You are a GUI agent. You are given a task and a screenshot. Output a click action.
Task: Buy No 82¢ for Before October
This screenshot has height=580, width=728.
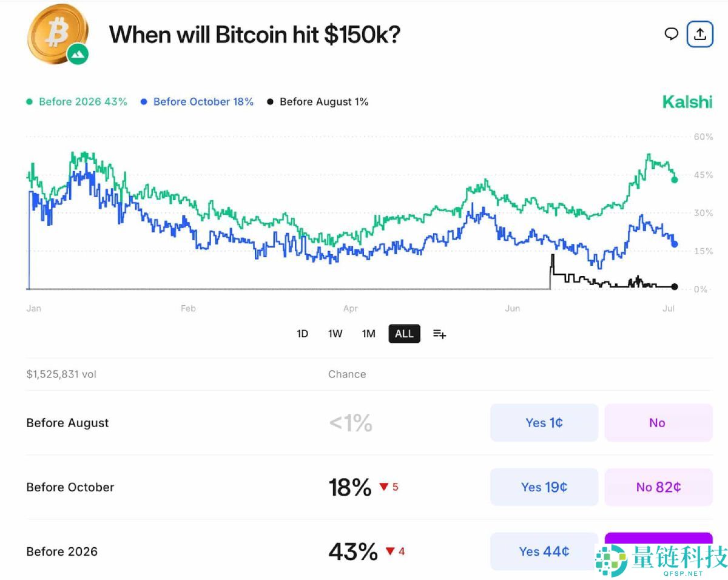click(x=658, y=487)
